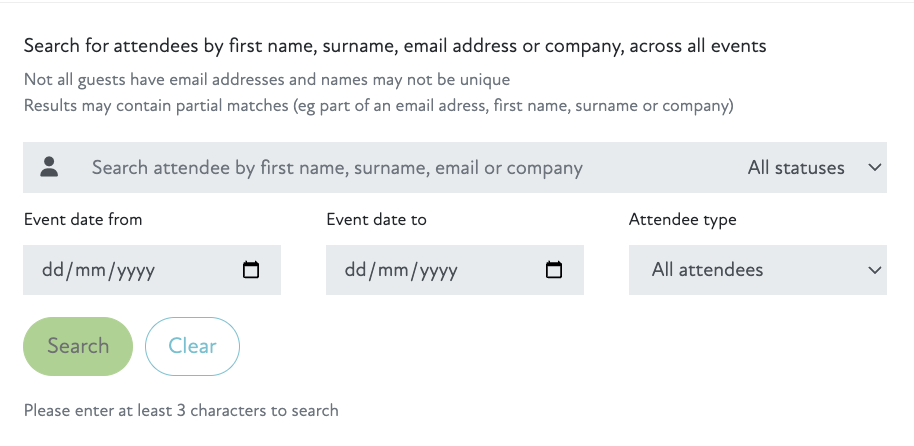This screenshot has height=446, width=914.
Task: Click the chevron in Attendee type field
Action: click(874, 270)
